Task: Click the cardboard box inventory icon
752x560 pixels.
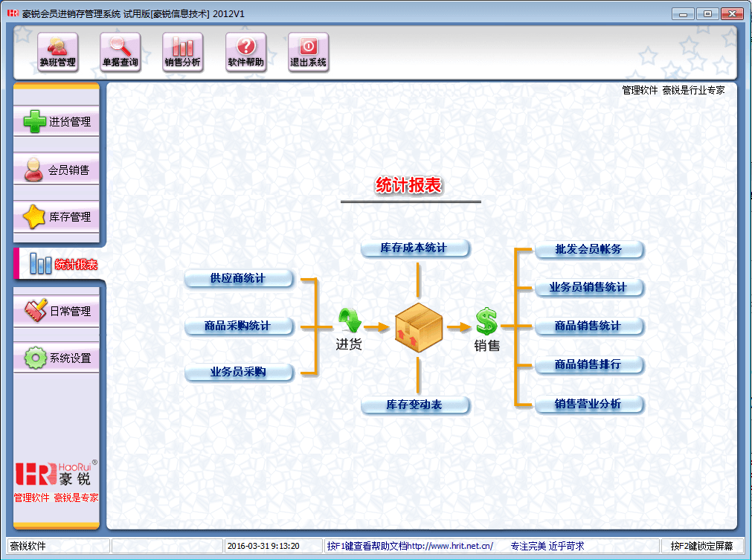Action: click(x=418, y=326)
